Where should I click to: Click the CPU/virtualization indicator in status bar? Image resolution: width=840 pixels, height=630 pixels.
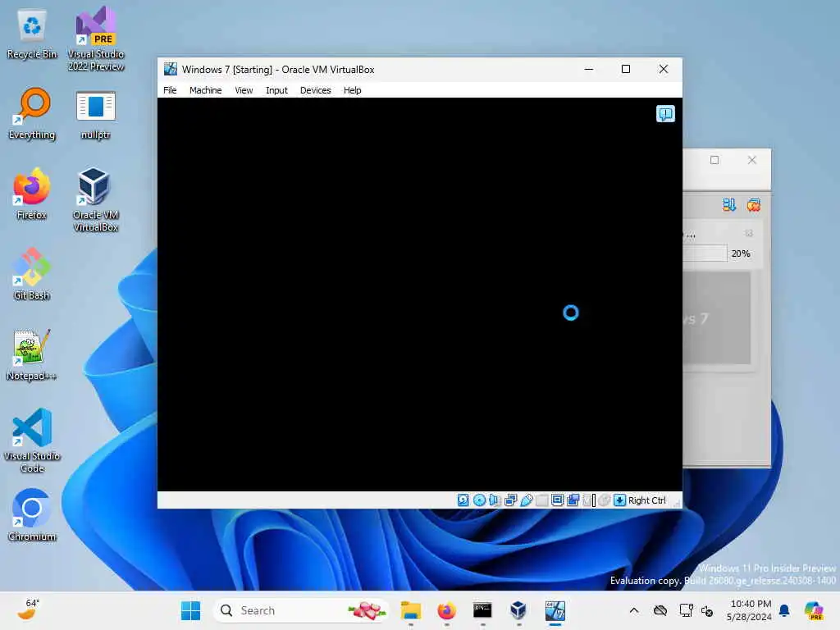pyautogui.click(x=589, y=500)
